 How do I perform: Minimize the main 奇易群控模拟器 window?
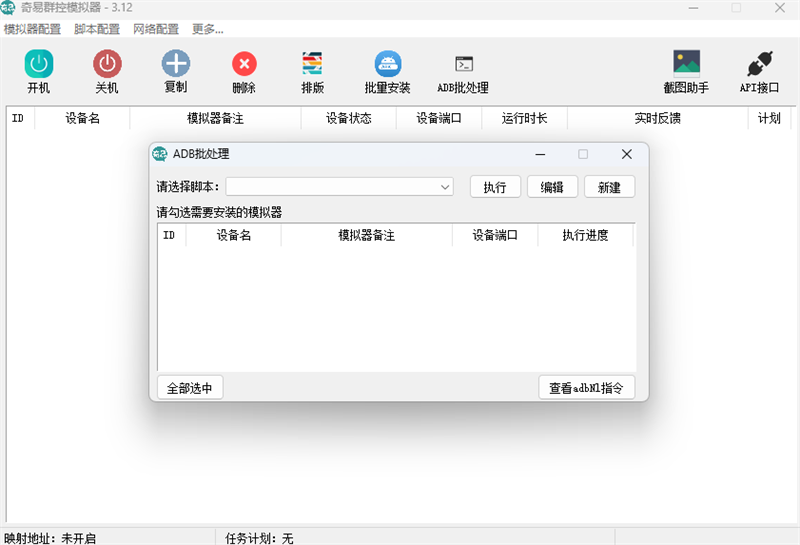pyautogui.click(x=693, y=8)
